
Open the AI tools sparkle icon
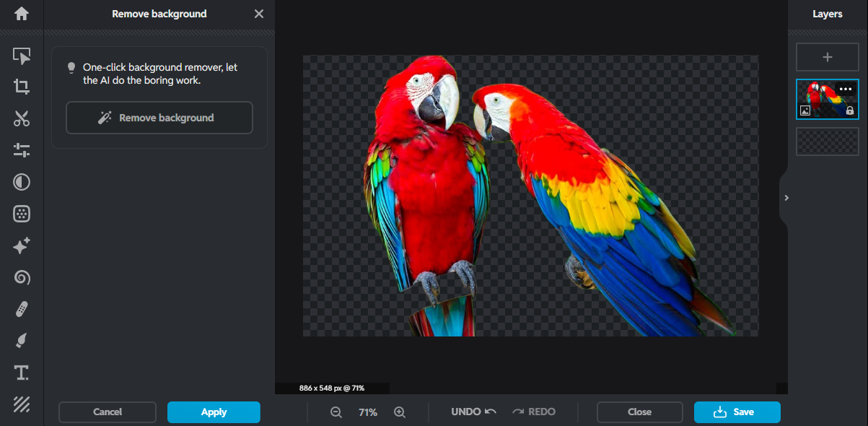coord(22,245)
